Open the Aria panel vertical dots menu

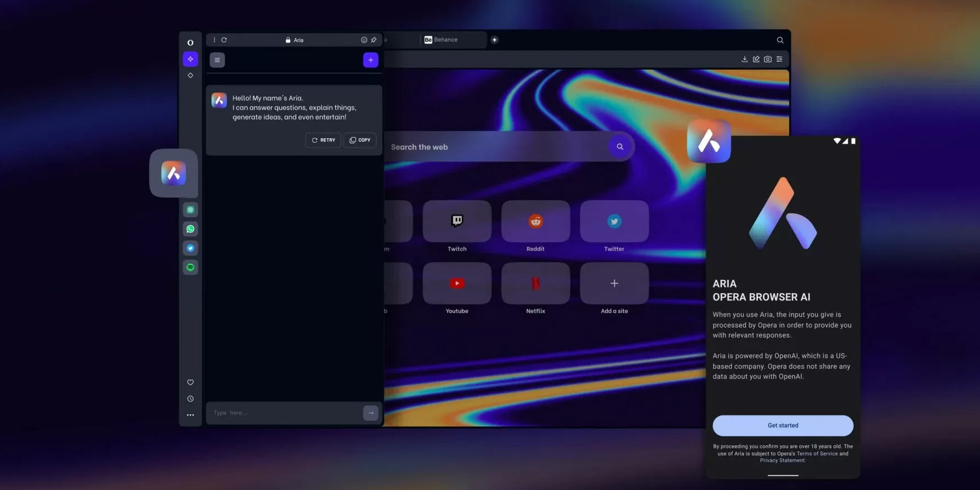coord(214,40)
